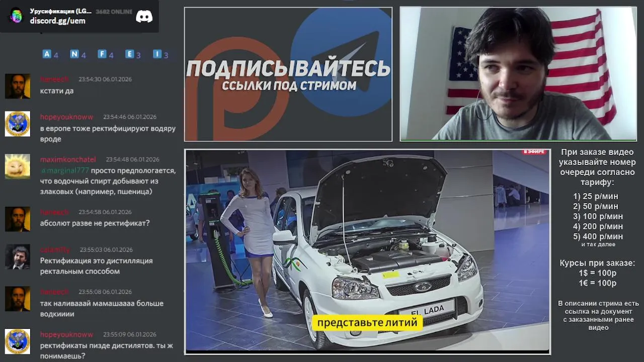Viewport: 644px width, 362px height.
Task: Click tariff line '1) 25 р/мин'
Action: click(596, 197)
